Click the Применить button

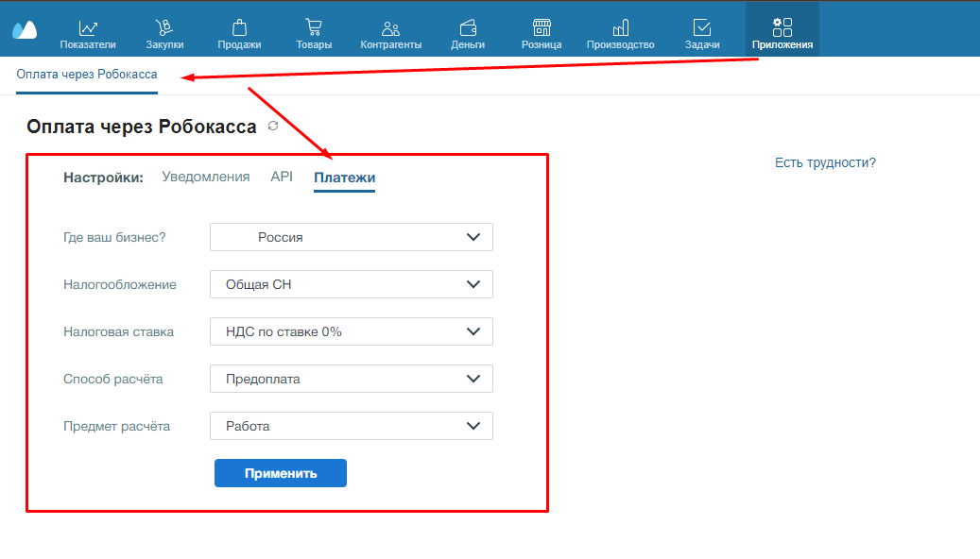281,473
